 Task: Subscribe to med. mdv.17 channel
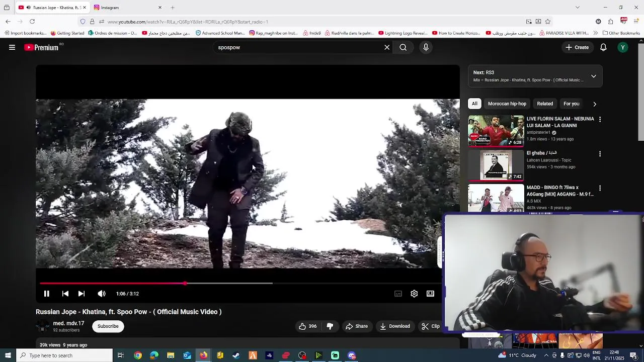[108, 326]
